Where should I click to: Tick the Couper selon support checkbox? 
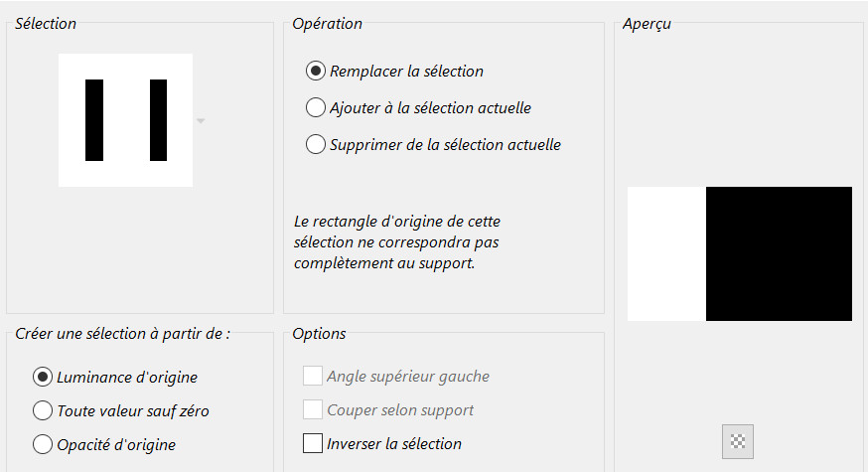pos(313,409)
